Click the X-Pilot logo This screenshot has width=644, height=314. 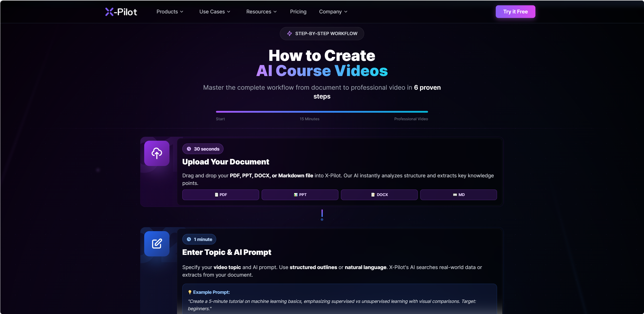[x=121, y=12]
